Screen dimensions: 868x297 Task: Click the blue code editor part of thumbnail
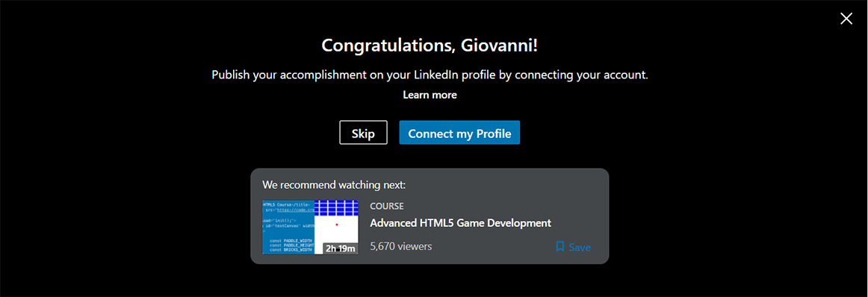pyautogui.click(x=288, y=228)
